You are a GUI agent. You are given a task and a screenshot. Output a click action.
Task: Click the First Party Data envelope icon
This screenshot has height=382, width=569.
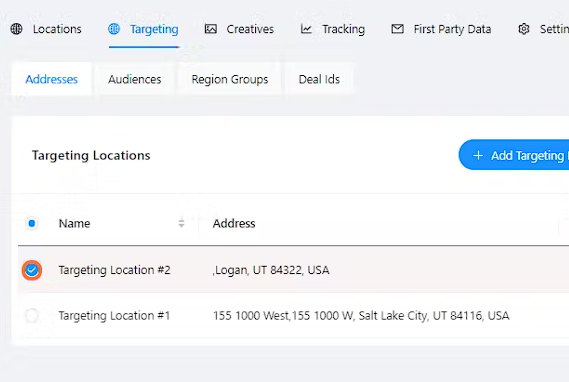397,29
